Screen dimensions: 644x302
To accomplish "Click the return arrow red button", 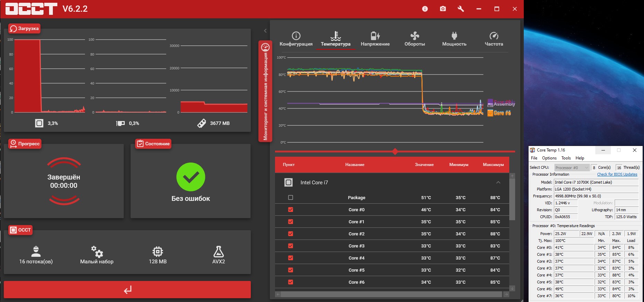I will 127,290.
